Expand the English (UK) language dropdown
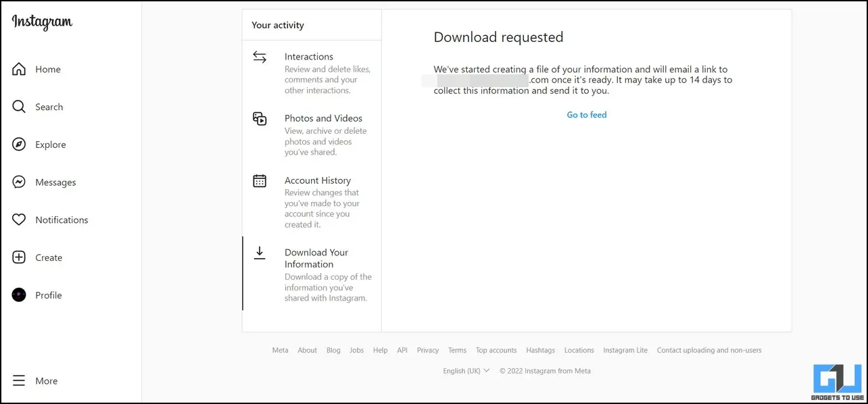868x404 pixels. click(466, 370)
